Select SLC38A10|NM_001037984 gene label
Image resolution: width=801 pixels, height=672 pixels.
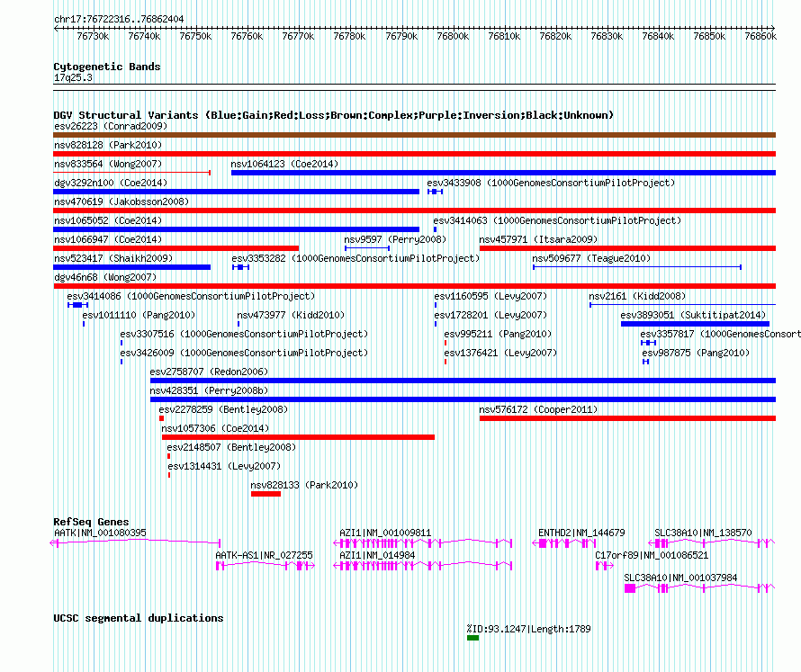680,578
